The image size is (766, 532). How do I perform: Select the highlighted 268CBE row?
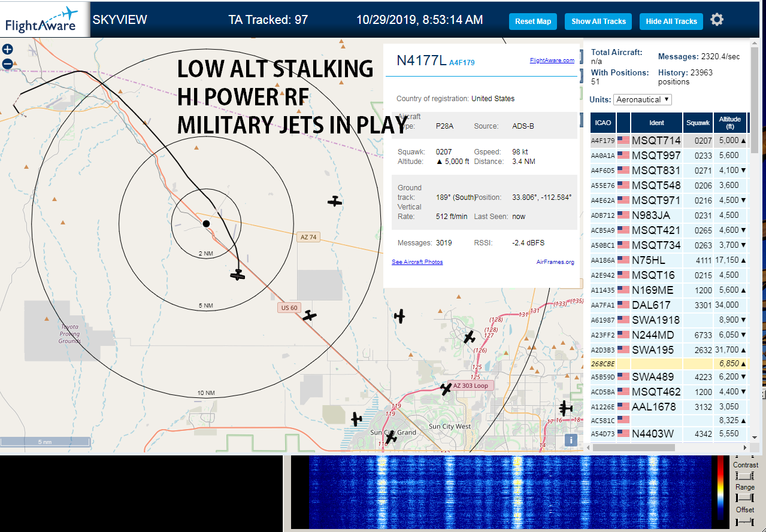coord(670,363)
